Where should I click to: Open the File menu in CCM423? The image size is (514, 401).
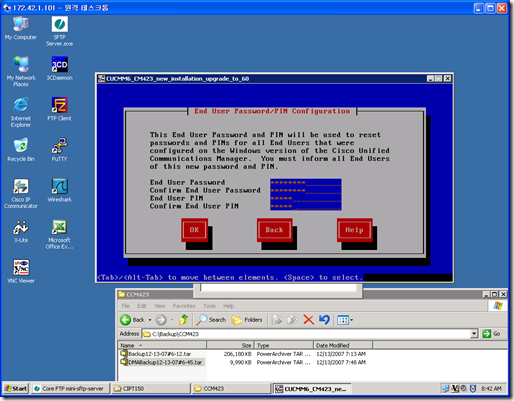pos(126,306)
